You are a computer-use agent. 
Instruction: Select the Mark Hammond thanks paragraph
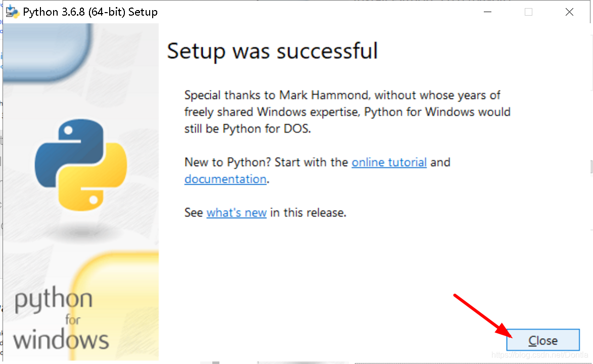tap(347, 112)
